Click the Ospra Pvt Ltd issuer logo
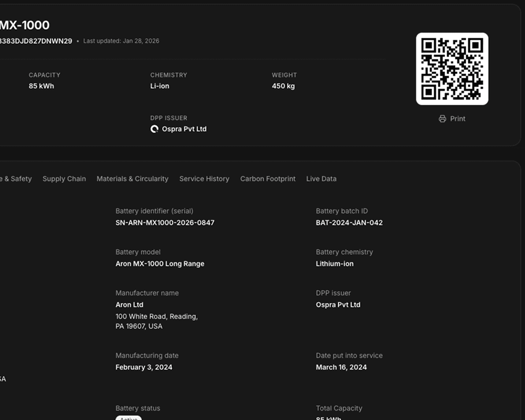The height and width of the screenshot is (420, 525). coord(154,129)
